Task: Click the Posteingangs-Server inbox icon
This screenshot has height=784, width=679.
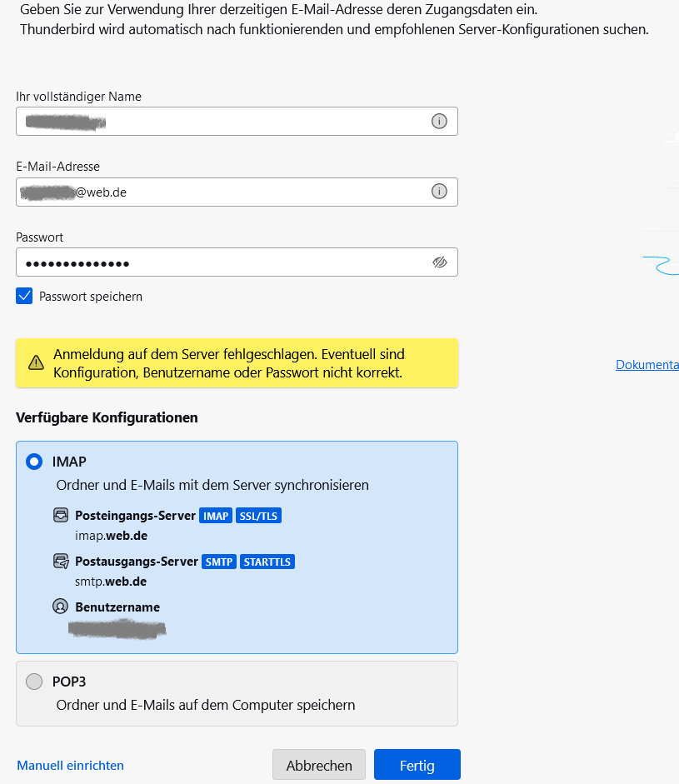Action: point(60,516)
